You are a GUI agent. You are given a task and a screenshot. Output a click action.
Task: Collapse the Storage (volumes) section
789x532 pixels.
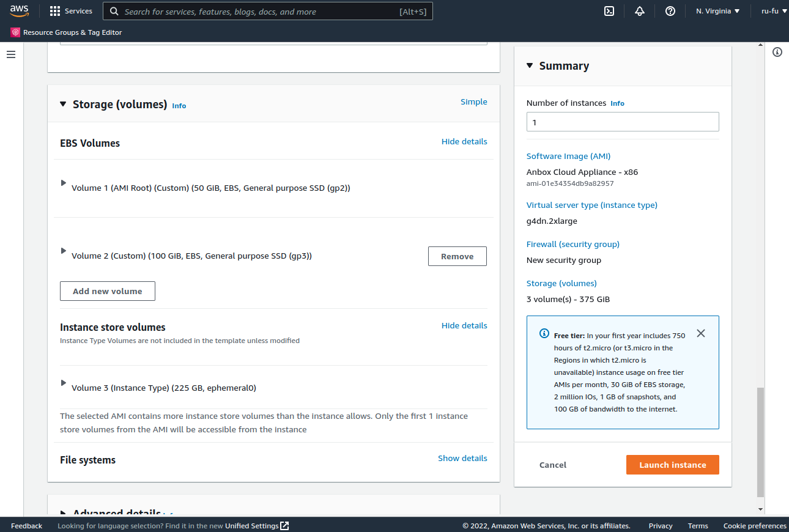[63, 104]
